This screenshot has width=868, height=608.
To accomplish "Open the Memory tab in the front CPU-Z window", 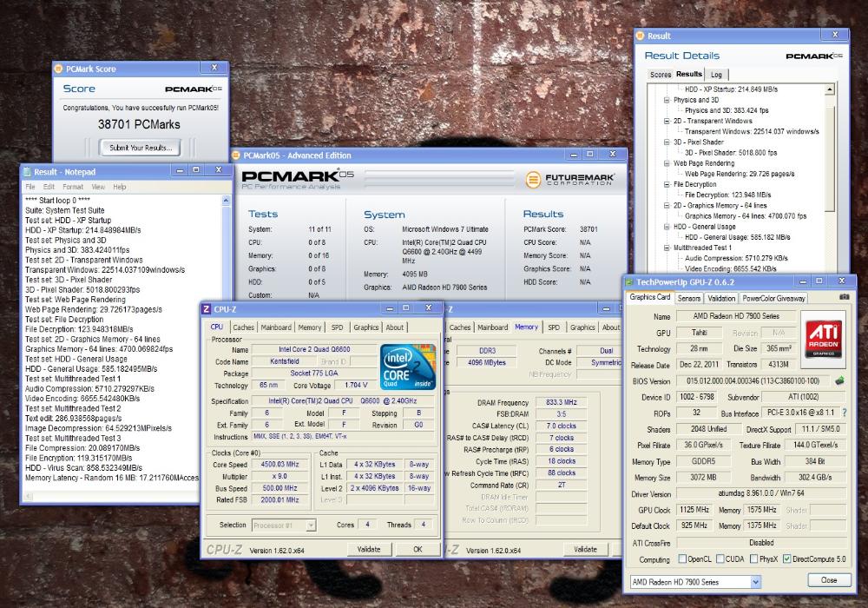I will [x=310, y=327].
